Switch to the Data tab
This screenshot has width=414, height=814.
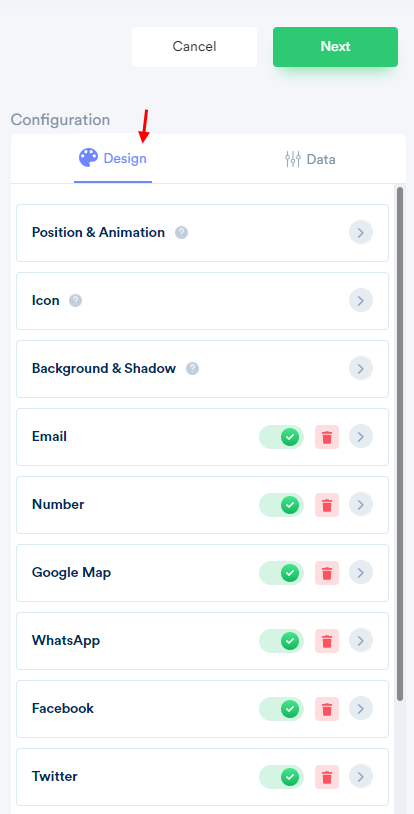[310, 159]
